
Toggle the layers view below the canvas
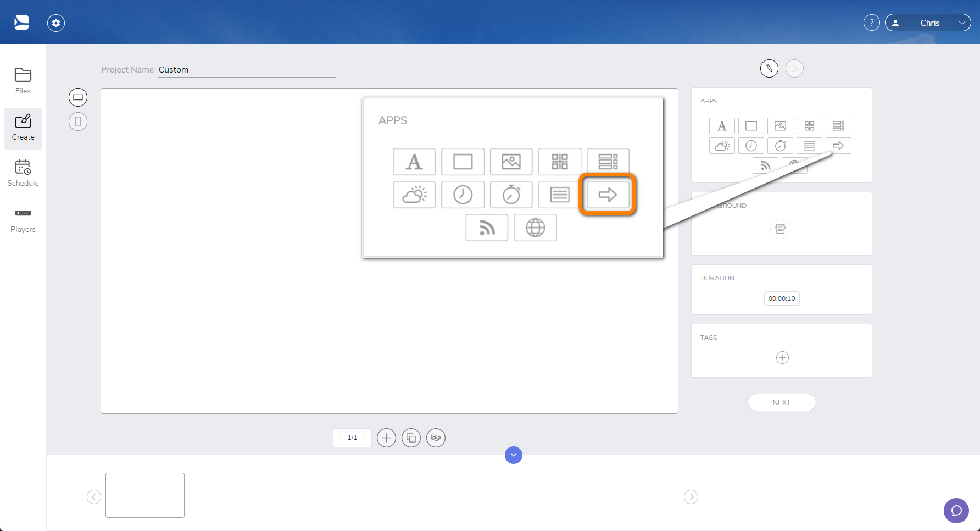(x=436, y=438)
